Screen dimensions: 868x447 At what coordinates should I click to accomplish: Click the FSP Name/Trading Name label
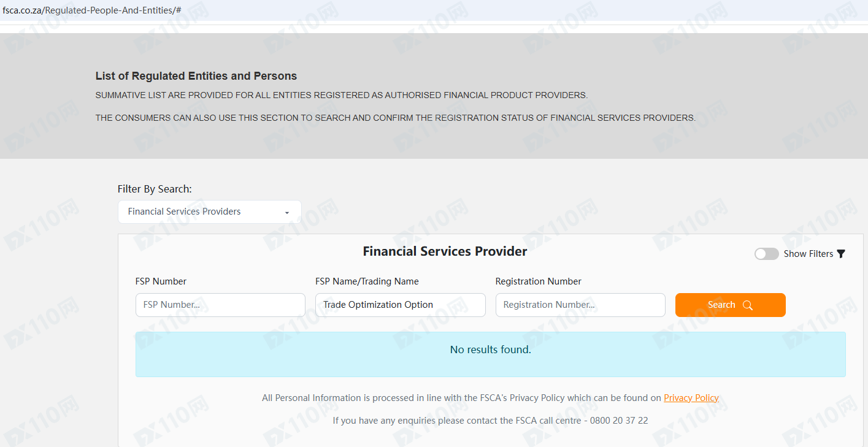(x=367, y=281)
